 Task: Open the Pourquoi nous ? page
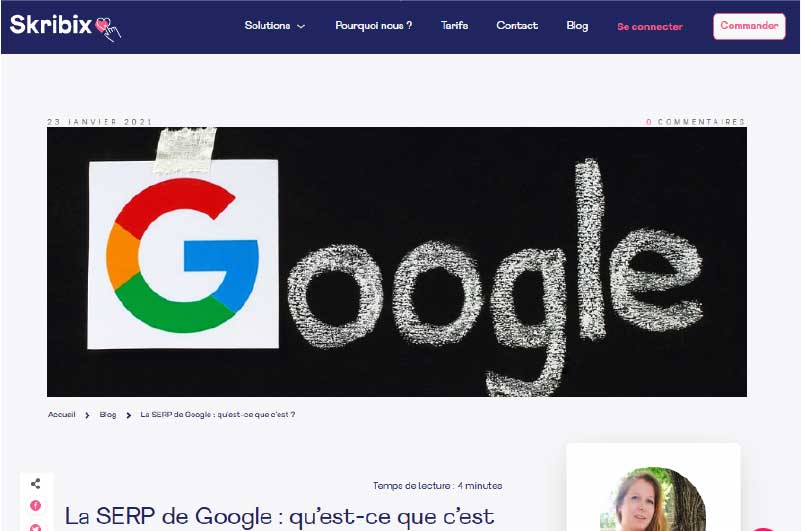pos(373,26)
